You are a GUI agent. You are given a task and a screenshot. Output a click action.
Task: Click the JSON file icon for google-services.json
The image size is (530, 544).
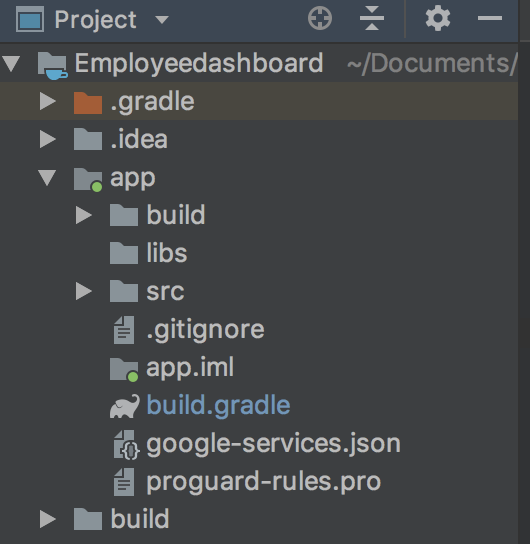126,444
